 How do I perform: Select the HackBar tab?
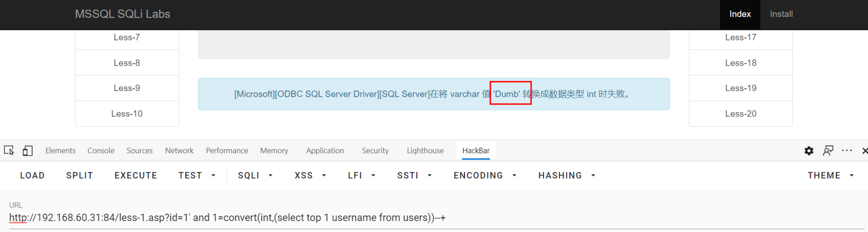[x=476, y=150]
